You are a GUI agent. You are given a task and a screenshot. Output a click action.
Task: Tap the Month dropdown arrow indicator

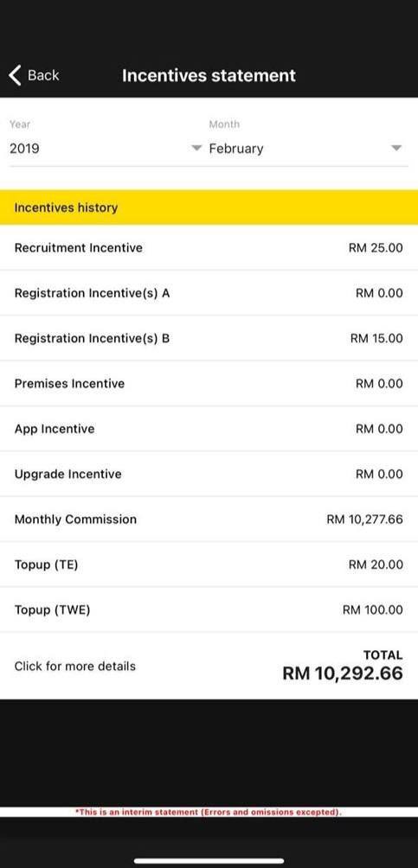pos(395,149)
